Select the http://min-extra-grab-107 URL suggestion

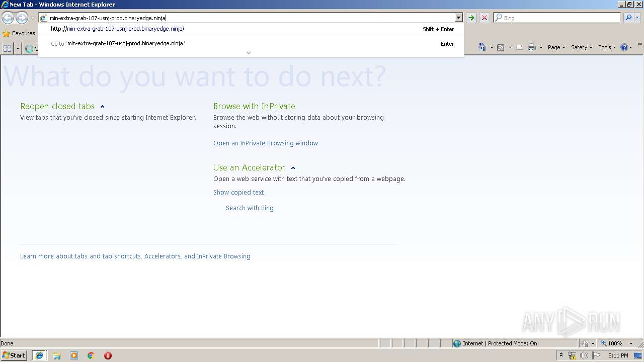point(251,29)
